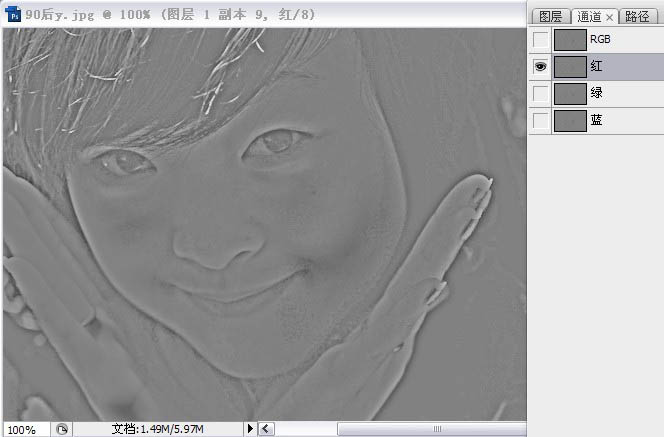Select the 绿 channel thumbnail
This screenshot has height=437, width=664.
click(570, 94)
